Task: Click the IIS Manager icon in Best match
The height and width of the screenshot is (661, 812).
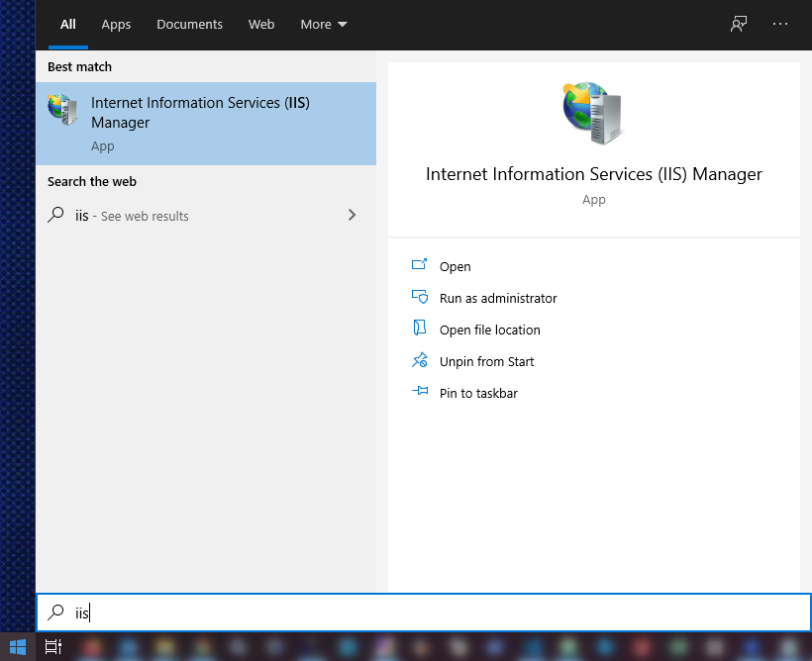Action: click(x=63, y=110)
